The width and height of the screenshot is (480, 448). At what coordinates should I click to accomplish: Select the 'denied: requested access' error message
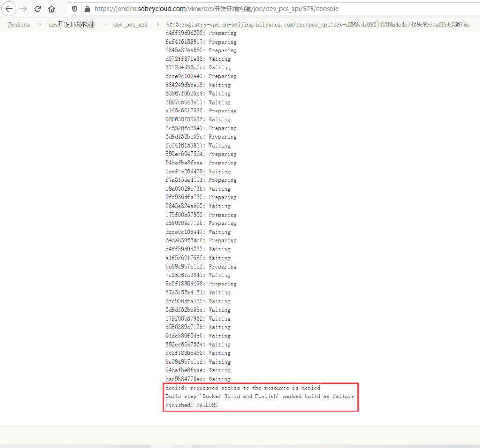[242, 388]
